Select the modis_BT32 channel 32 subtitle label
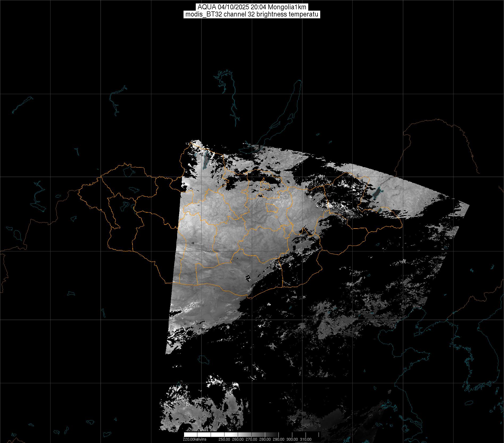504x443 pixels. pyautogui.click(x=252, y=14)
